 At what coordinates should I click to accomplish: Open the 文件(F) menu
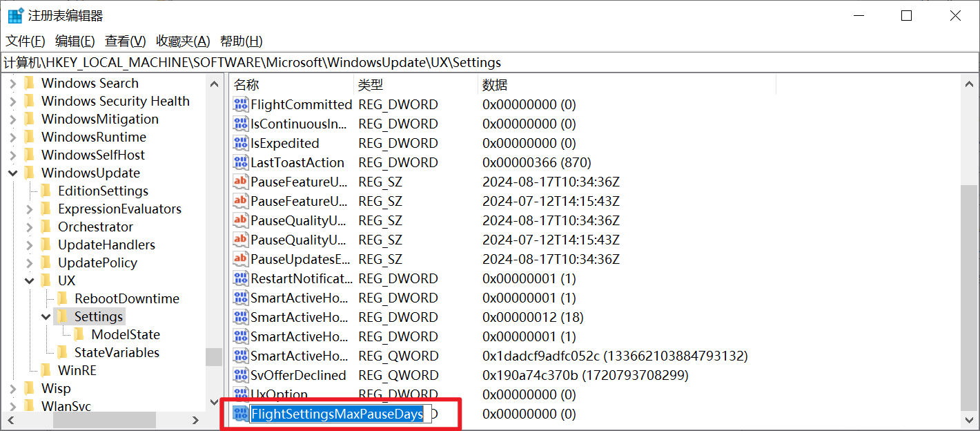[x=26, y=41]
